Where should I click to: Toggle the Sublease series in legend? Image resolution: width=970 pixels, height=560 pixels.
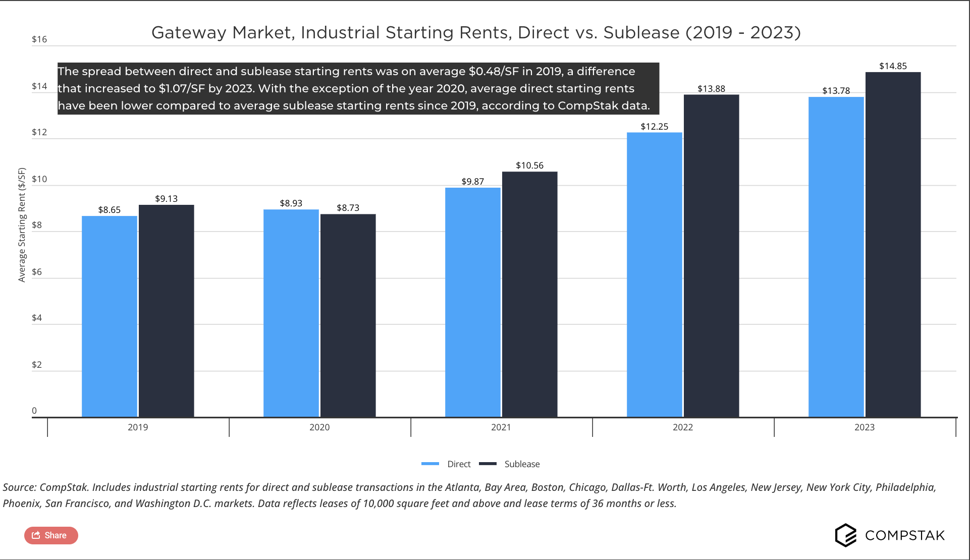pos(522,464)
